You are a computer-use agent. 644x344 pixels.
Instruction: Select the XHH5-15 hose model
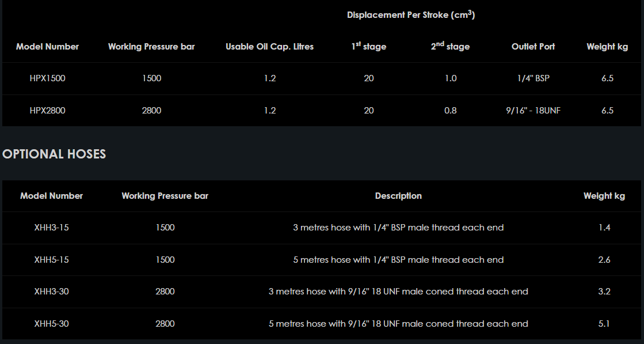(51, 260)
